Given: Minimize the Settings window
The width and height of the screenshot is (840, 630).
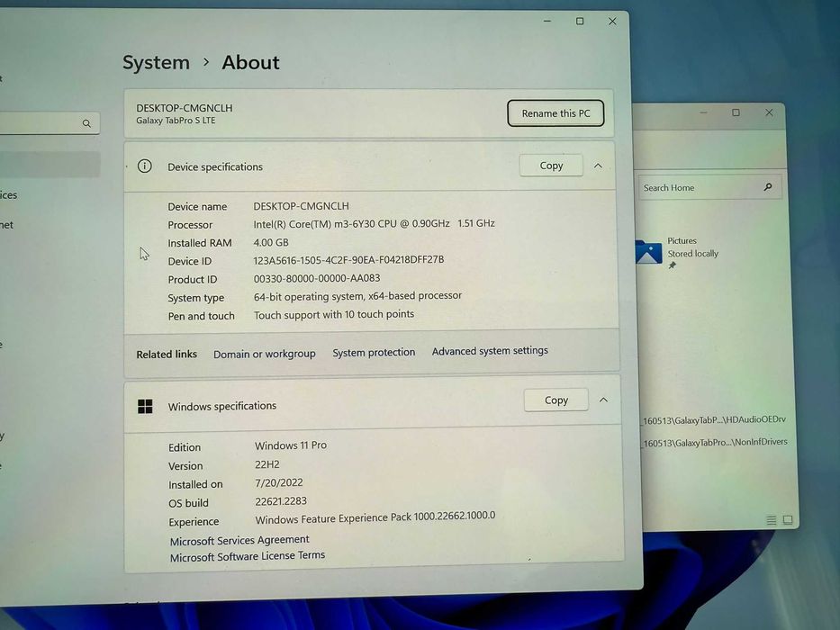Looking at the screenshot, I should tap(547, 22).
